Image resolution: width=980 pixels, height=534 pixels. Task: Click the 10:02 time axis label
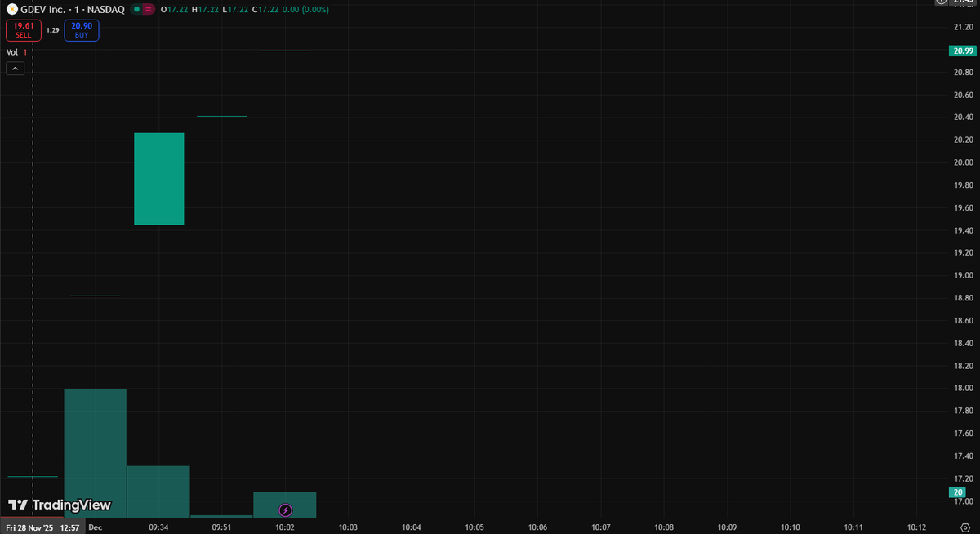(x=285, y=527)
